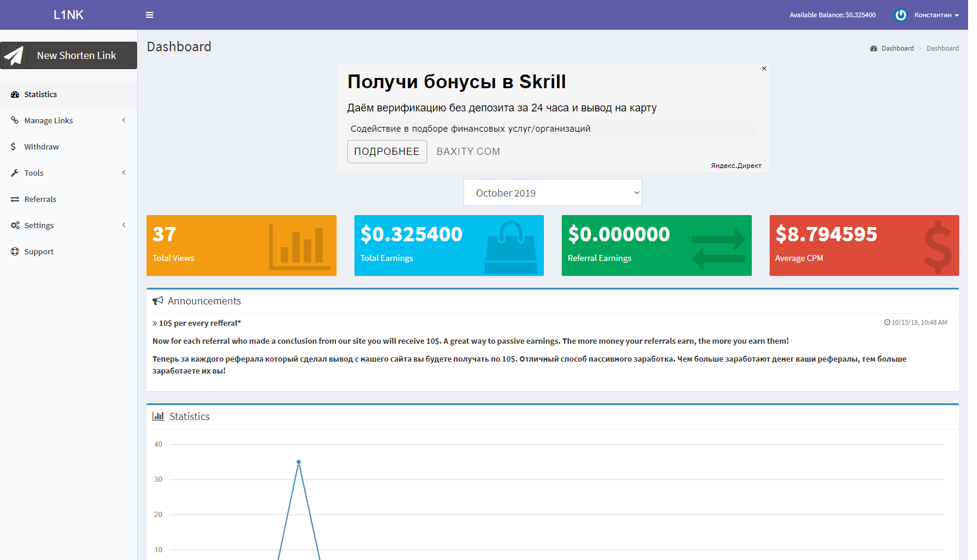Expand the Tools submenu chevron
Screen dimensions: 977x560
click(x=124, y=173)
